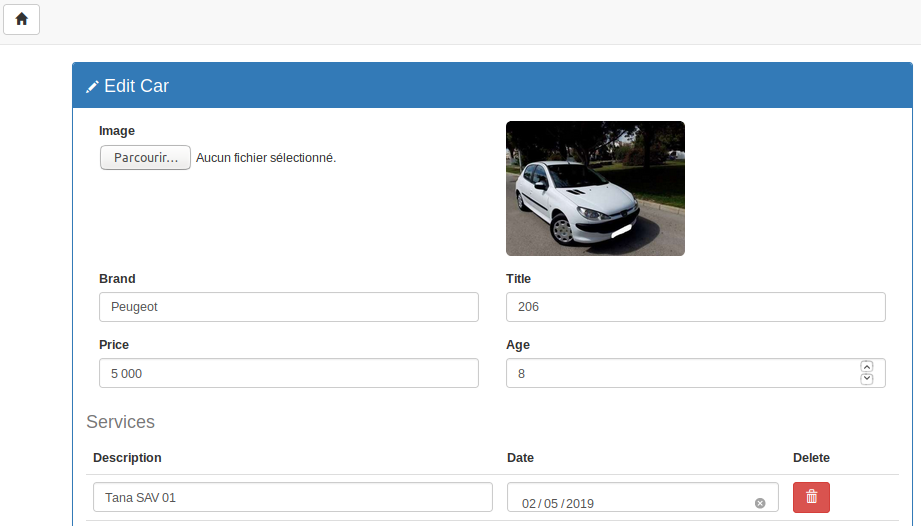
Task: Click the Description column header
Action: coord(127,458)
